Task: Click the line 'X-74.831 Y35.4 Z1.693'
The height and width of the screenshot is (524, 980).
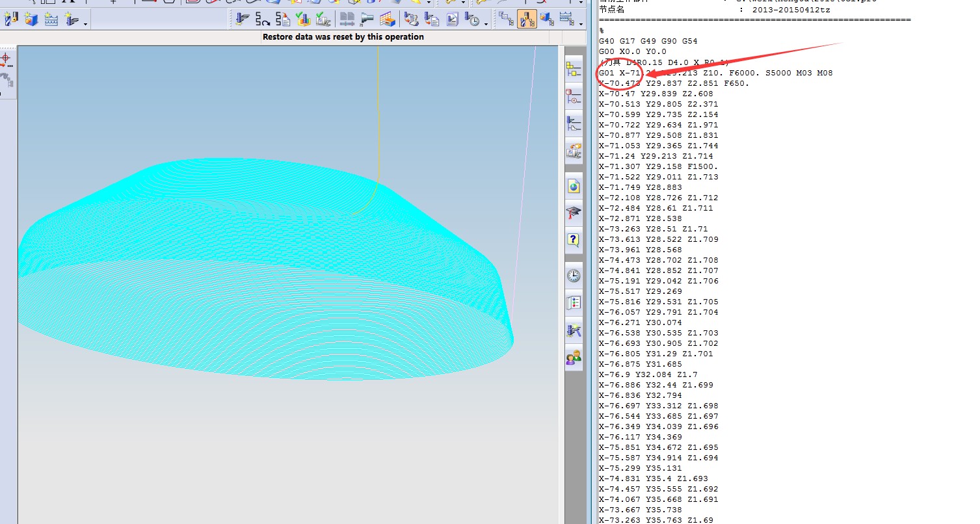Action: pyautogui.click(x=654, y=478)
